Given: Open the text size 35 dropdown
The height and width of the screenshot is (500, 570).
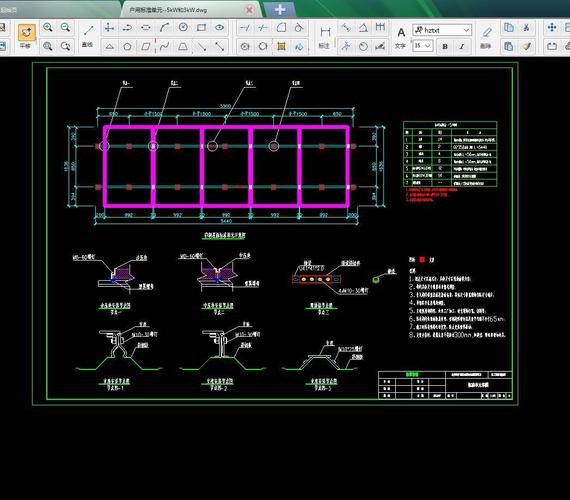Looking at the screenshot, I should pyautogui.click(x=422, y=46).
